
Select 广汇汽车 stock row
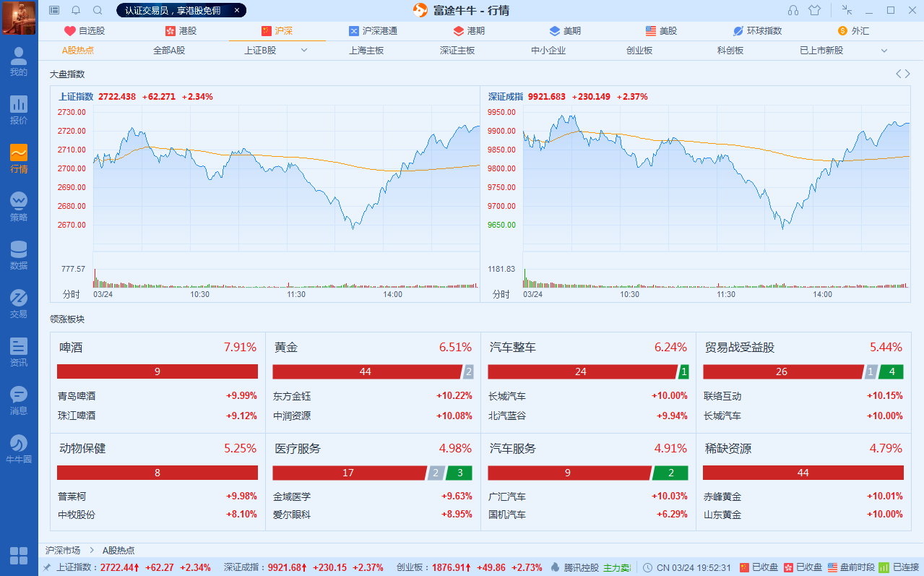(588, 497)
